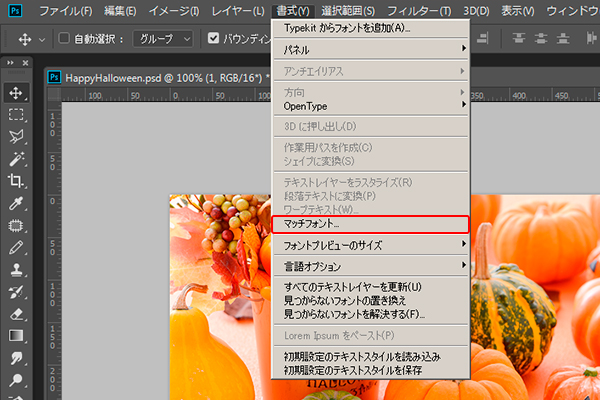This screenshot has width=600, height=400.
Task: Click the distribute vertical centers icon
Action: click(x=541, y=38)
